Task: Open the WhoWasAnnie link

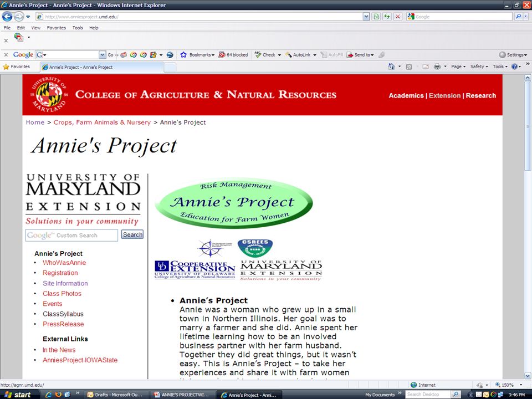Action: (x=64, y=263)
